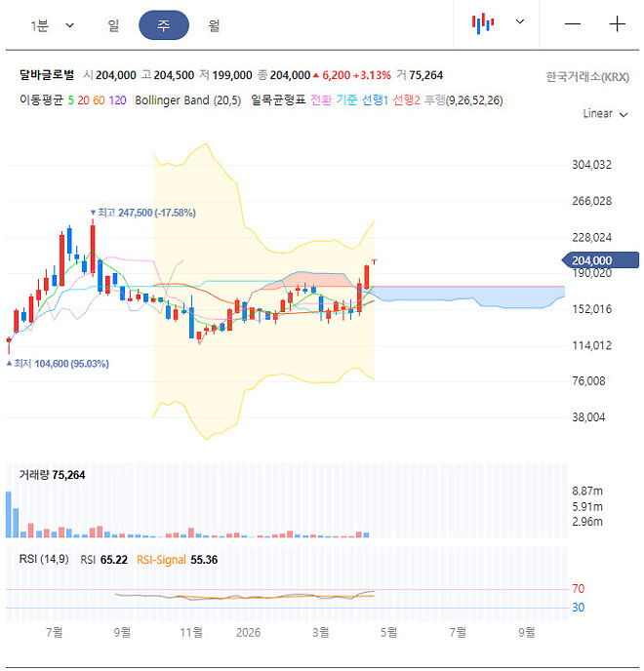Screen dimensions: 644x671
Task: Click the 최고 247,500 high marker
Action: (x=143, y=213)
